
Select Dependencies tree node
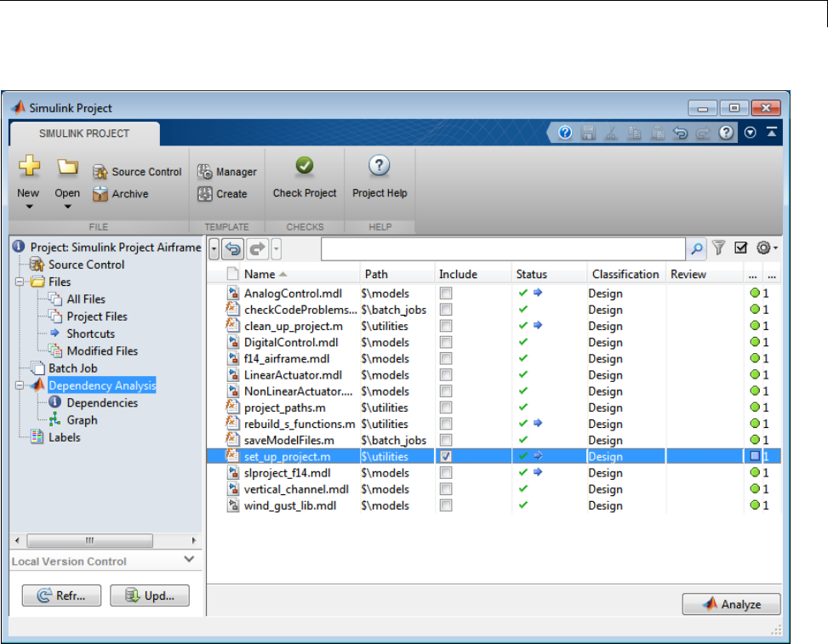102,402
